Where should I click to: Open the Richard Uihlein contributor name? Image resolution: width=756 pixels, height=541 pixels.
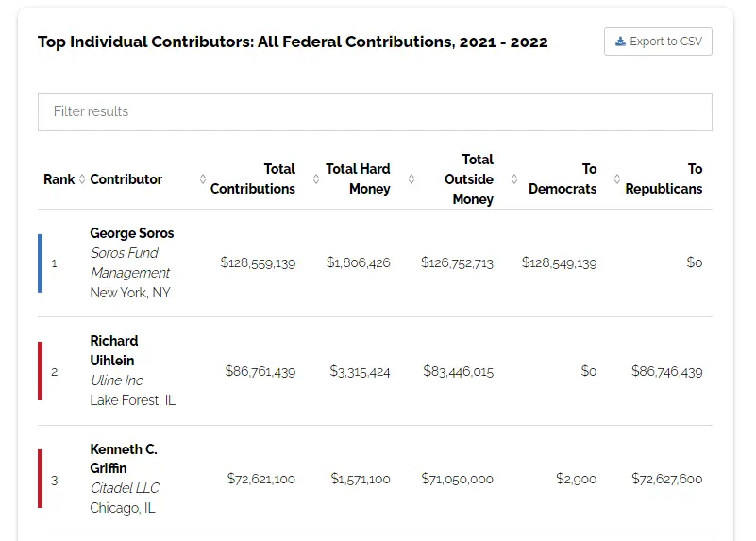pyautogui.click(x=114, y=350)
